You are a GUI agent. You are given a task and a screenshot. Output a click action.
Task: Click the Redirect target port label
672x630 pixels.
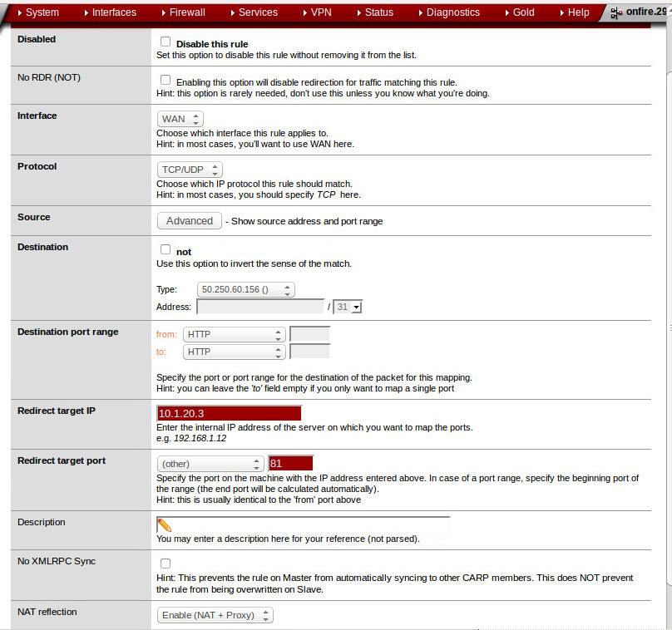[62, 460]
